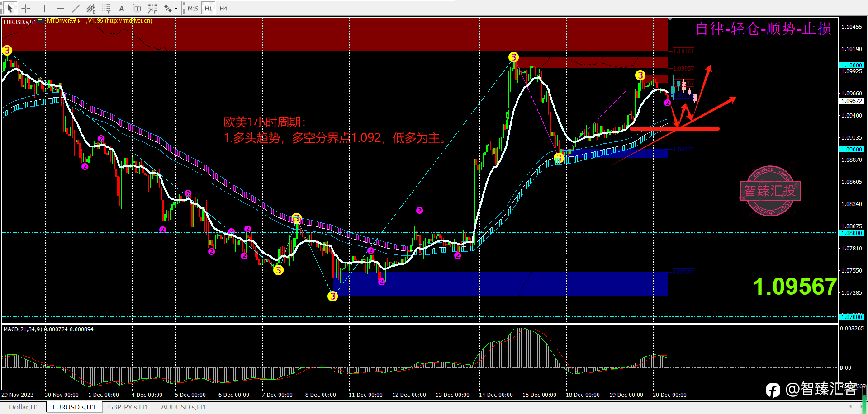
Task: Click the small plus icon beside EURUSD.s,H1
Action: coord(40,20)
